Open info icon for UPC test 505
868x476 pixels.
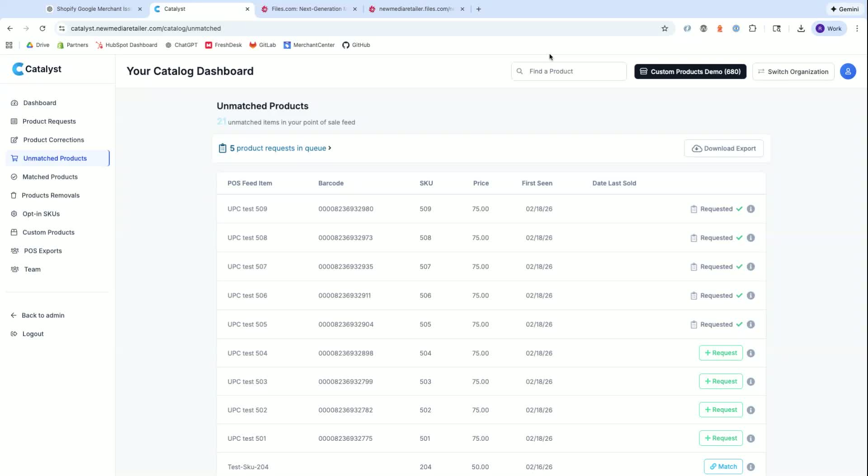coord(750,325)
